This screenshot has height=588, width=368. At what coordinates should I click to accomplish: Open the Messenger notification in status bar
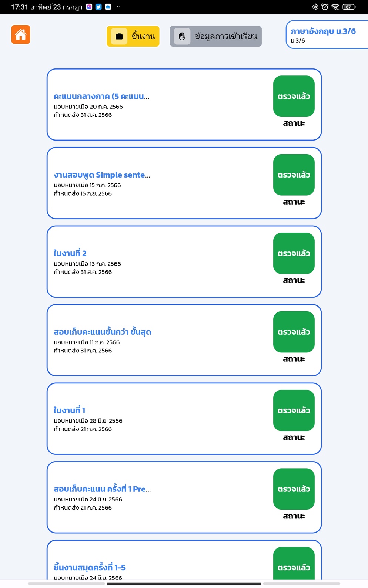[89, 7]
